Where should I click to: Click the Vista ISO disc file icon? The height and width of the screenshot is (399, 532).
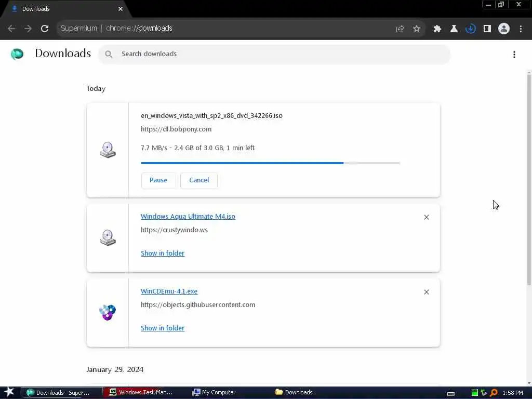coord(108,150)
